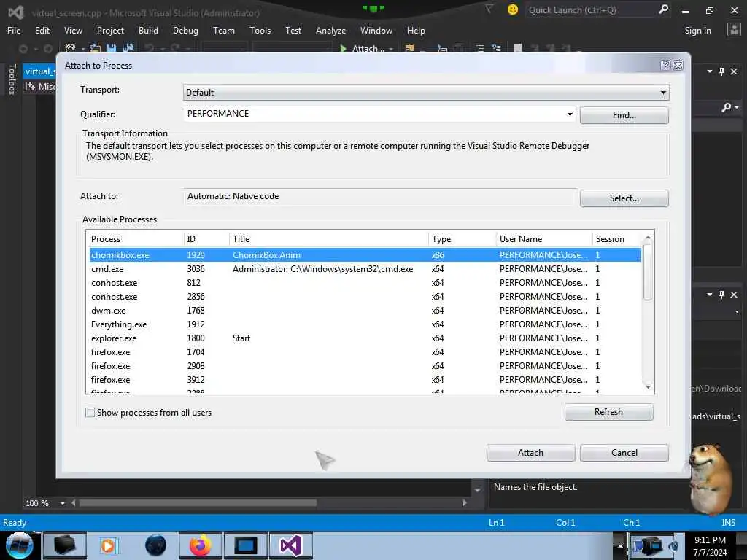Click the Attach button in dialog
Screen dimensions: 747x560
click(x=530, y=453)
